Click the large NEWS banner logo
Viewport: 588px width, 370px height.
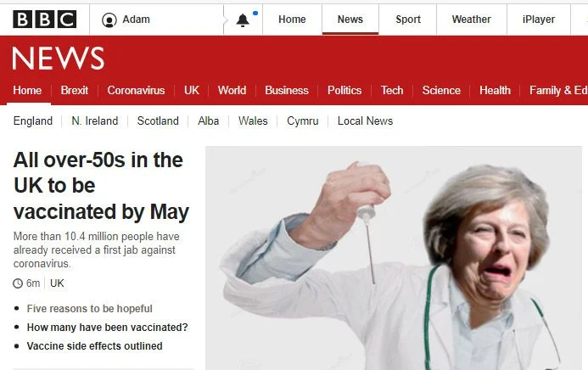coord(59,59)
